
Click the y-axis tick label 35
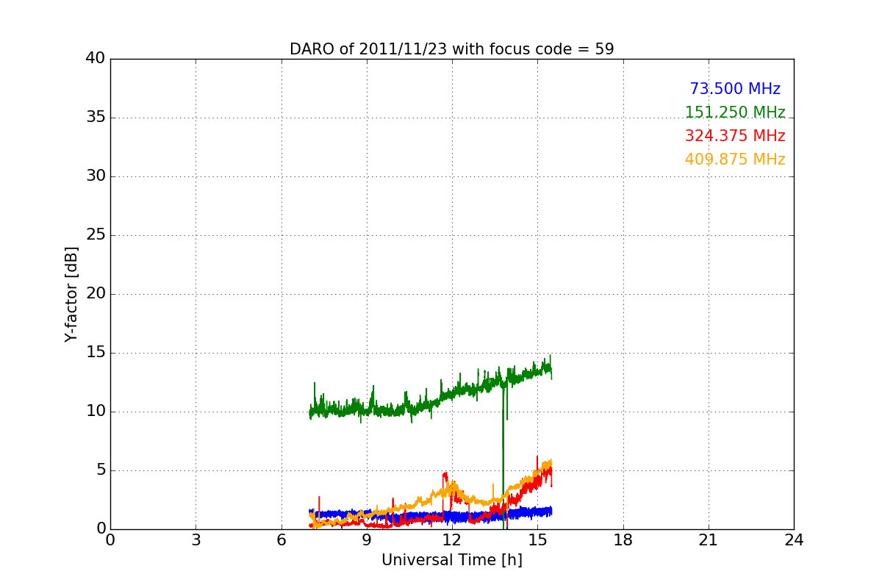(x=96, y=118)
